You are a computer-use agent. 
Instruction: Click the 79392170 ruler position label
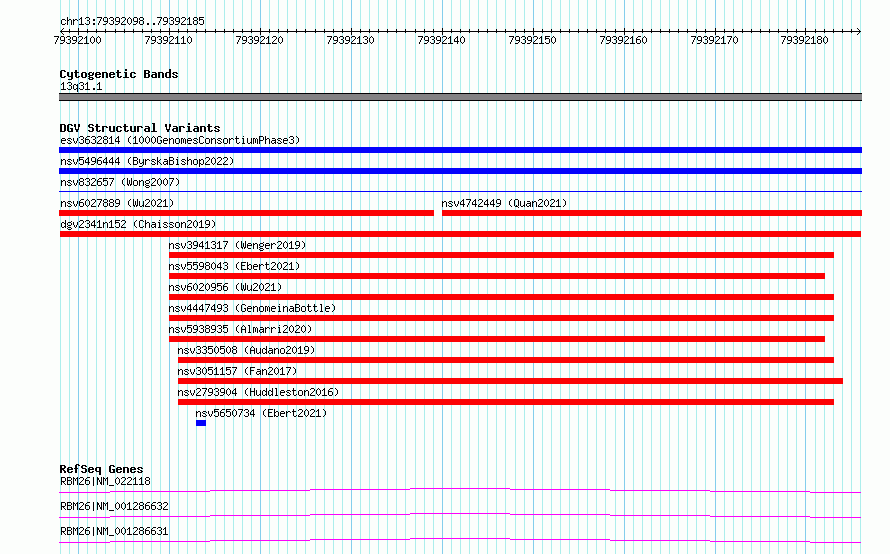(x=714, y=40)
